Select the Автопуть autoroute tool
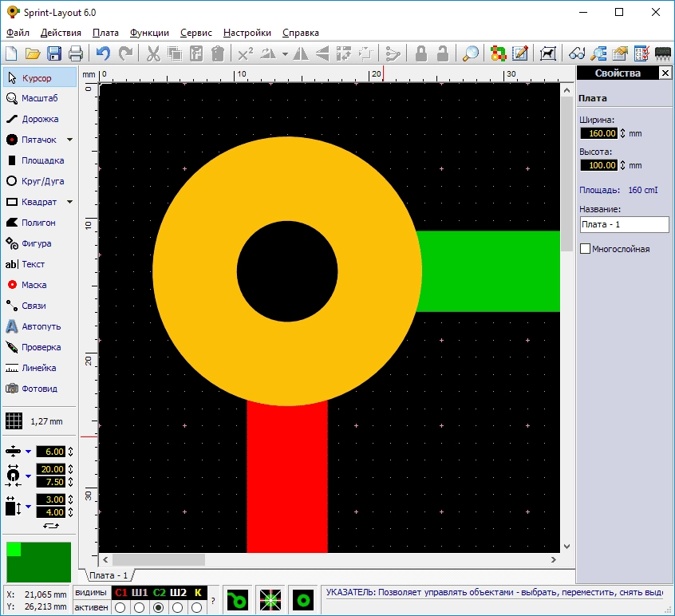Screen dimensions: 675x616 [x=40, y=326]
